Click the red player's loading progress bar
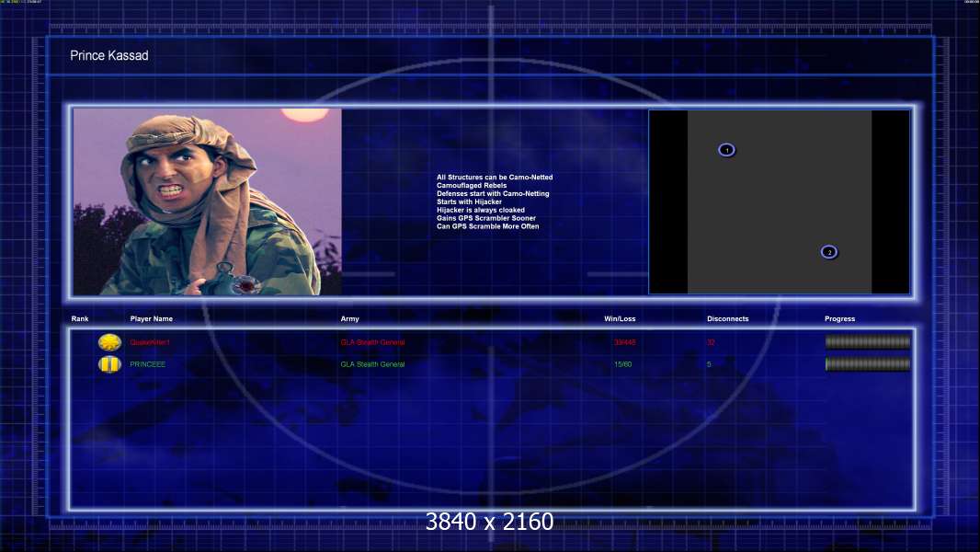Viewport: 980px width, 552px height. pyautogui.click(x=868, y=342)
